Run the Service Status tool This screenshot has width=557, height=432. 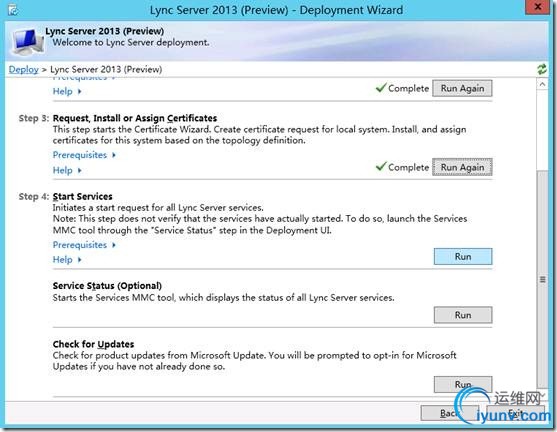[463, 315]
